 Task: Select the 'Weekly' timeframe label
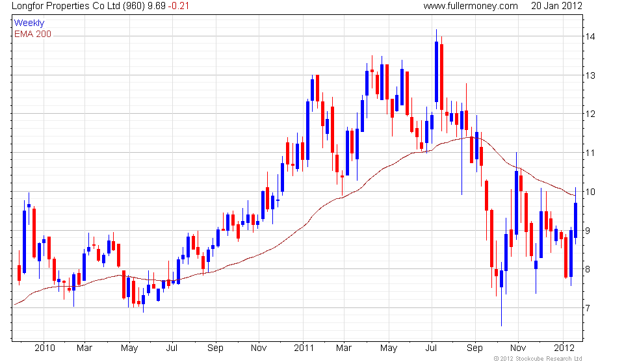pyautogui.click(x=29, y=23)
